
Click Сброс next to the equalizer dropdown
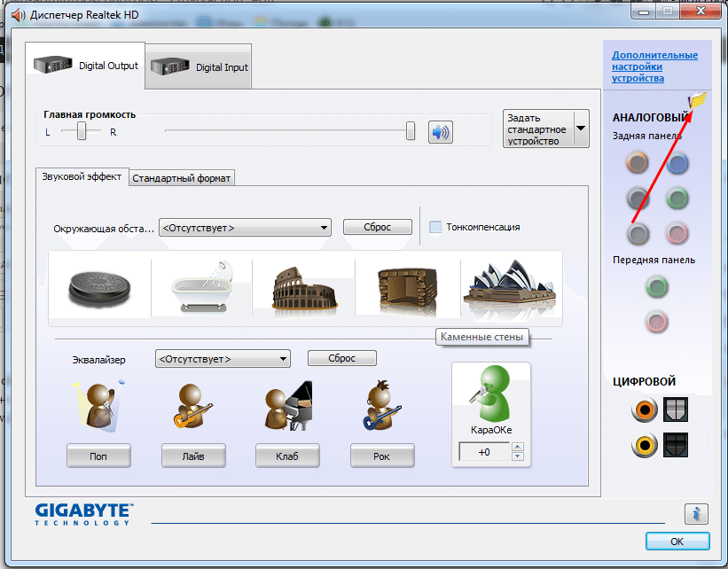coord(342,358)
